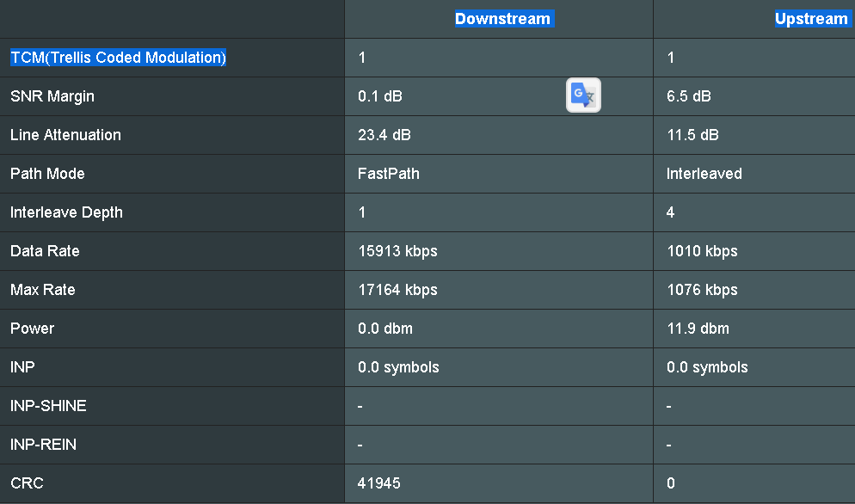855x504 pixels.
Task: Click the Google Translate popup icon
Action: [583, 95]
